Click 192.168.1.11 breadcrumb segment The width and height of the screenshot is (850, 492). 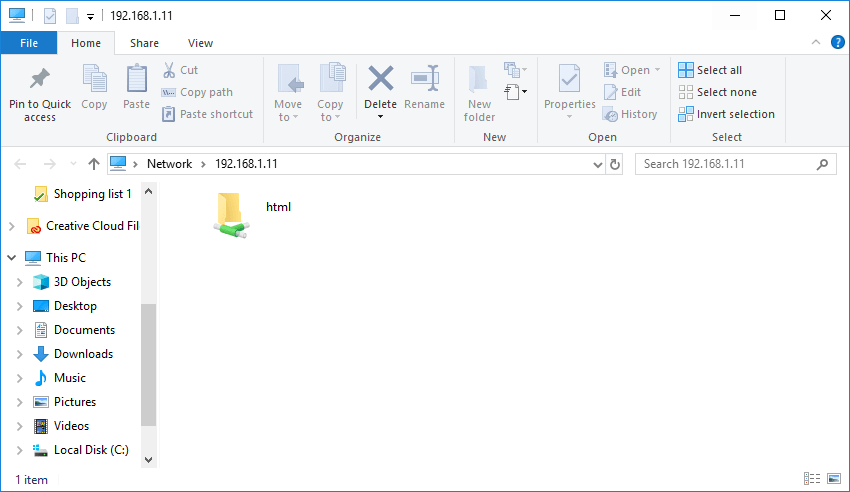[x=246, y=164]
